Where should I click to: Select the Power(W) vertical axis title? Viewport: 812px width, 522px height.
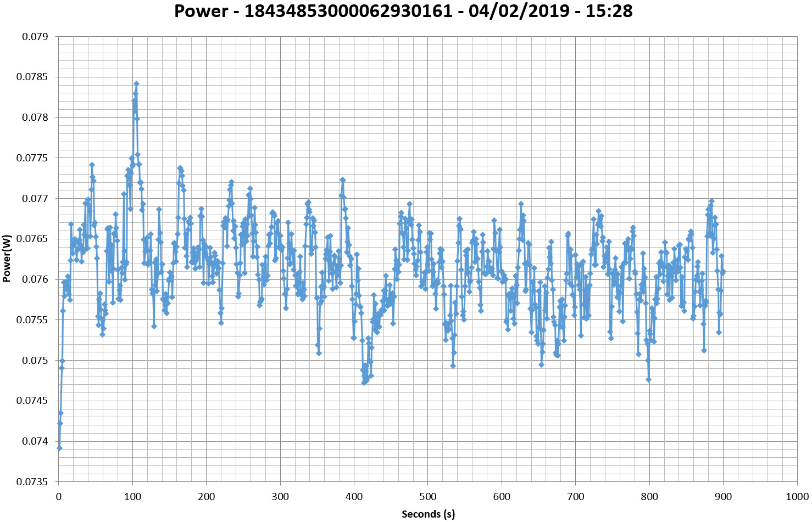pyautogui.click(x=7, y=259)
